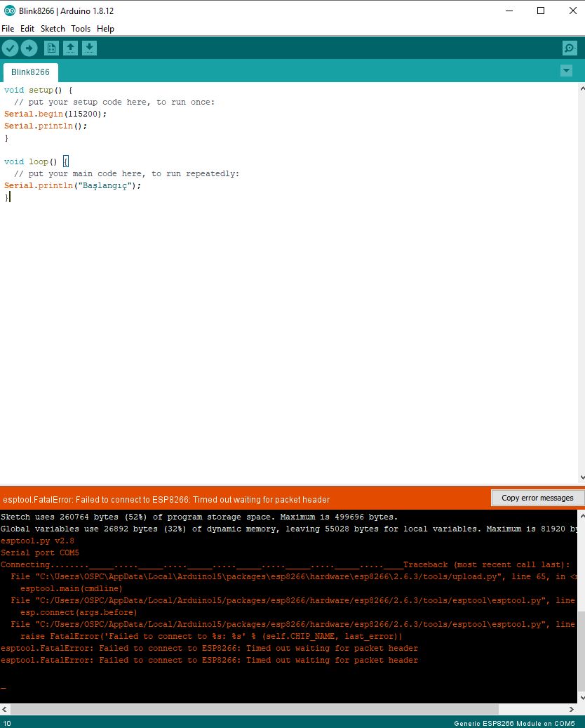The width and height of the screenshot is (585, 728).
Task: Upload the sketch with the arrow icon
Action: click(x=29, y=48)
